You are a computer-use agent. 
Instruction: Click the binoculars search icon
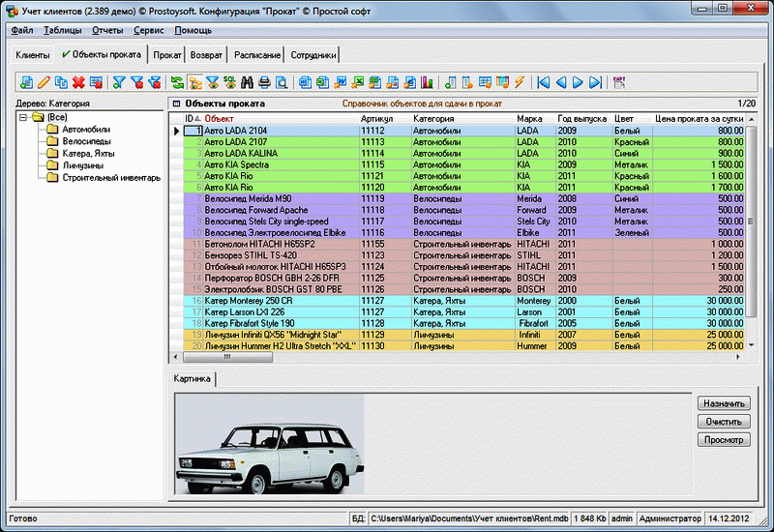coord(247,82)
